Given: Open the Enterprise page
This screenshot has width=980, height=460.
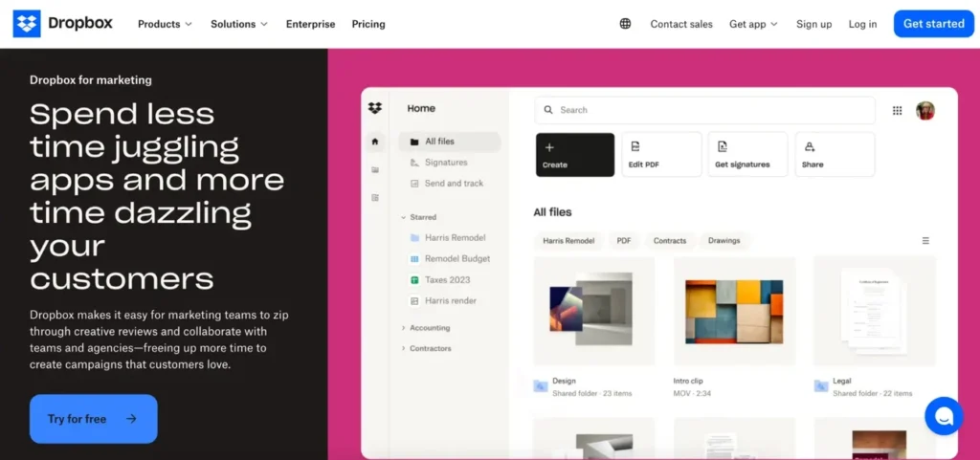Looking at the screenshot, I should pos(311,24).
